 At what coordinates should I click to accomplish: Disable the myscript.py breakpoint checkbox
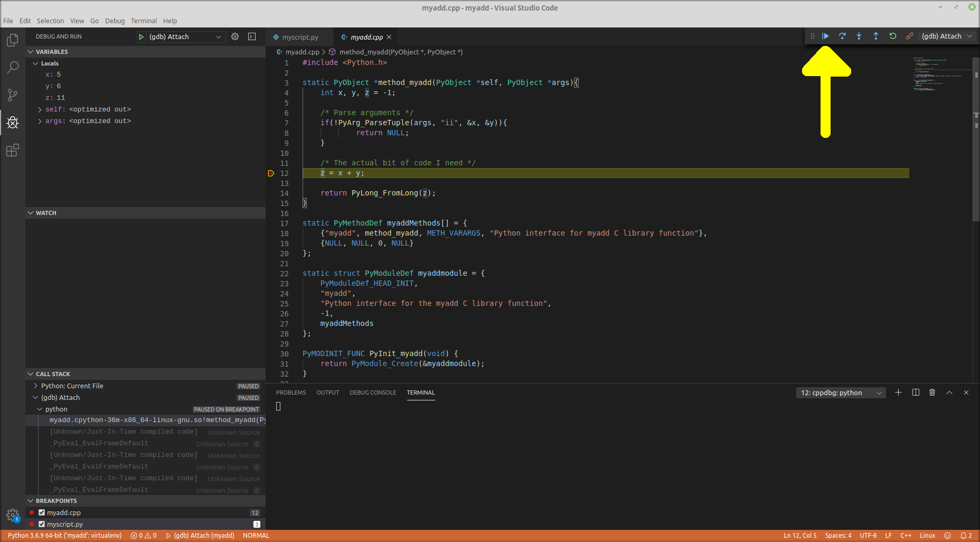[42, 524]
